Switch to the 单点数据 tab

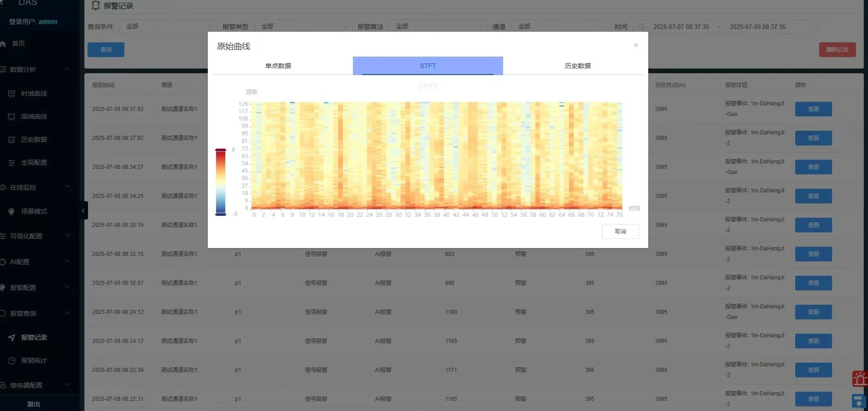pyautogui.click(x=278, y=66)
